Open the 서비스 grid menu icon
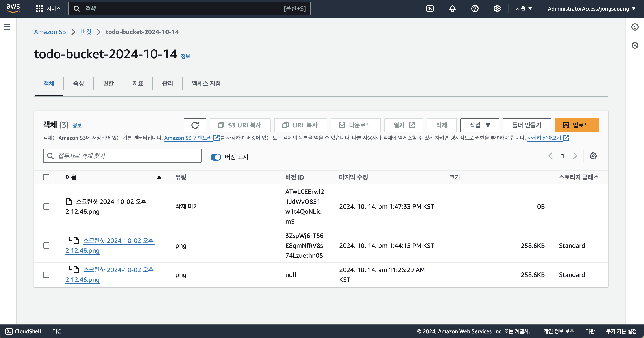644x338 pixels. (39, 9)
